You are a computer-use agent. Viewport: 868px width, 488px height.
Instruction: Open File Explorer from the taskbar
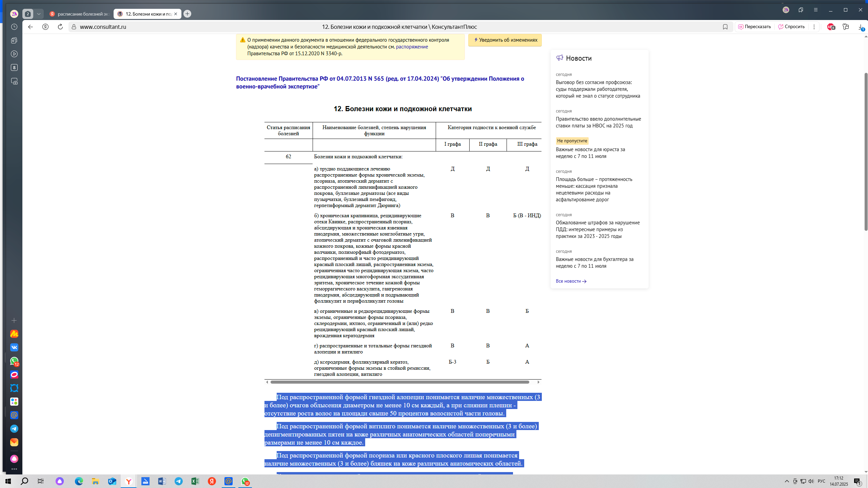[x=95, y=481]
